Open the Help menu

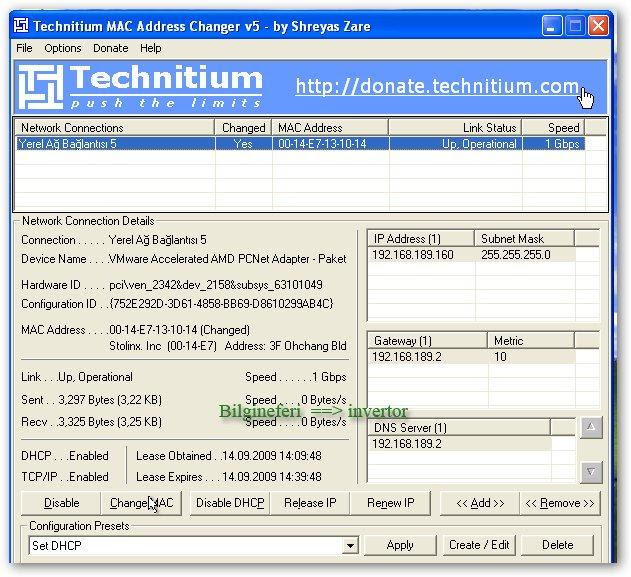151,48
